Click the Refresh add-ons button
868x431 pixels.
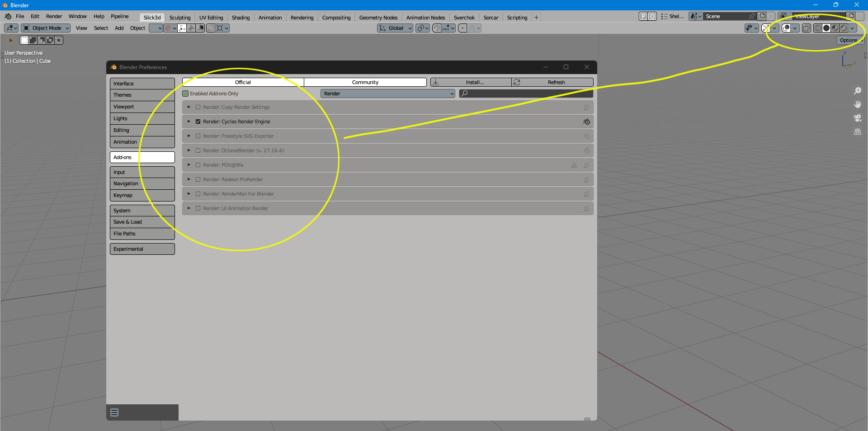[x=552, y=82]
